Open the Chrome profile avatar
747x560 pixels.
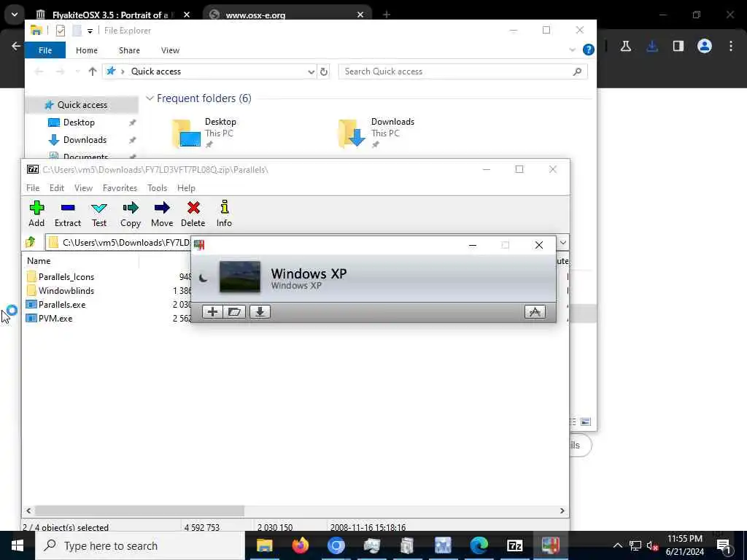[x=705, y=46]
